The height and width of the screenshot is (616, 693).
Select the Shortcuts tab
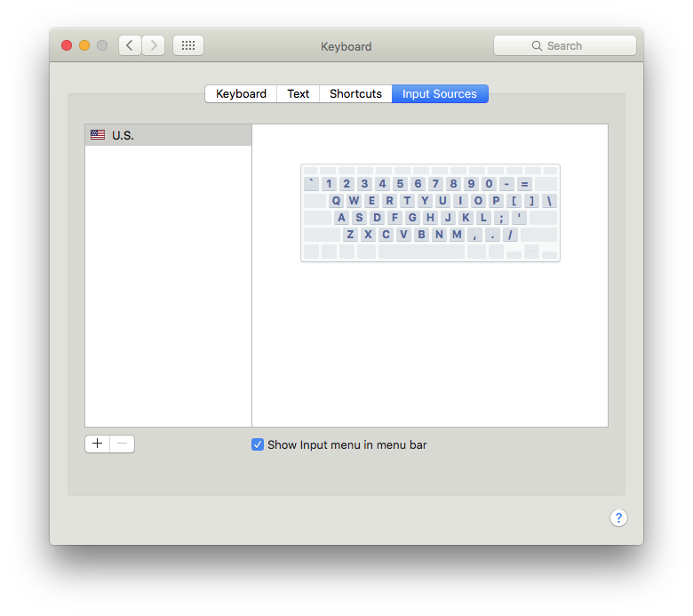pos(355,93)
